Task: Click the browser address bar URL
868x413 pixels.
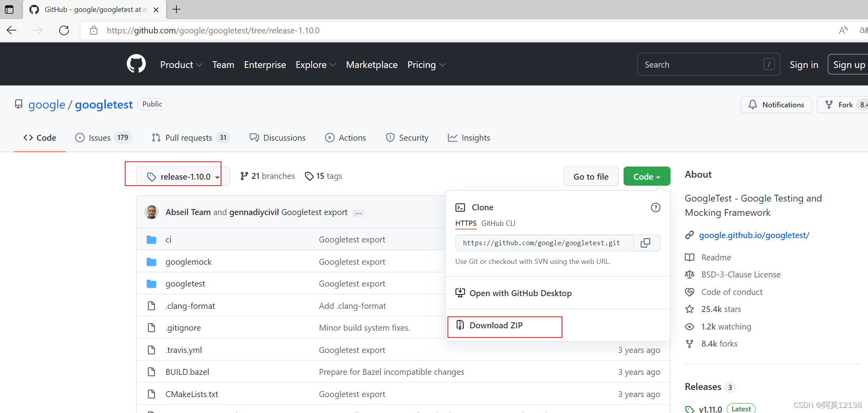Action: click(213, 31)
